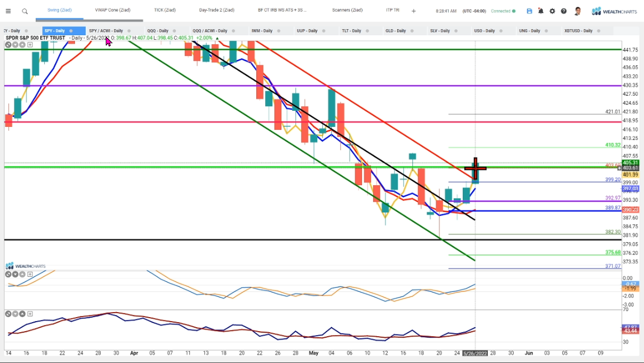Toggle the dot on QQQ / ACWI - Daily tab

click(233, 31)
